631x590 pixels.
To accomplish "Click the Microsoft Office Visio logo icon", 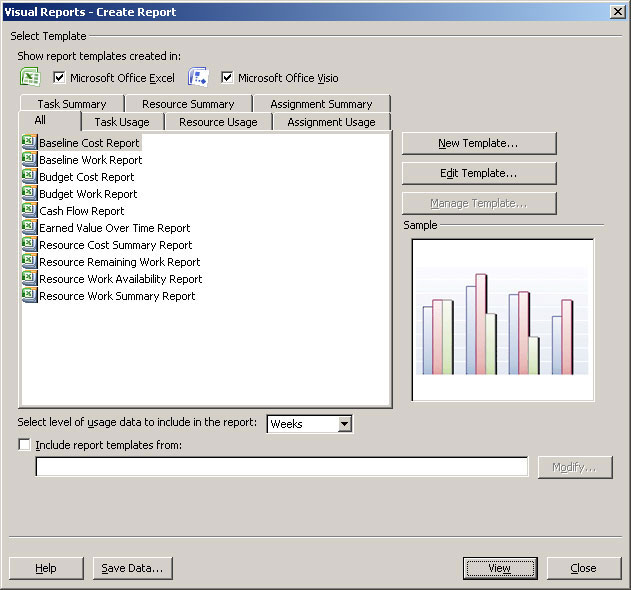I will [x=198, y=77].
